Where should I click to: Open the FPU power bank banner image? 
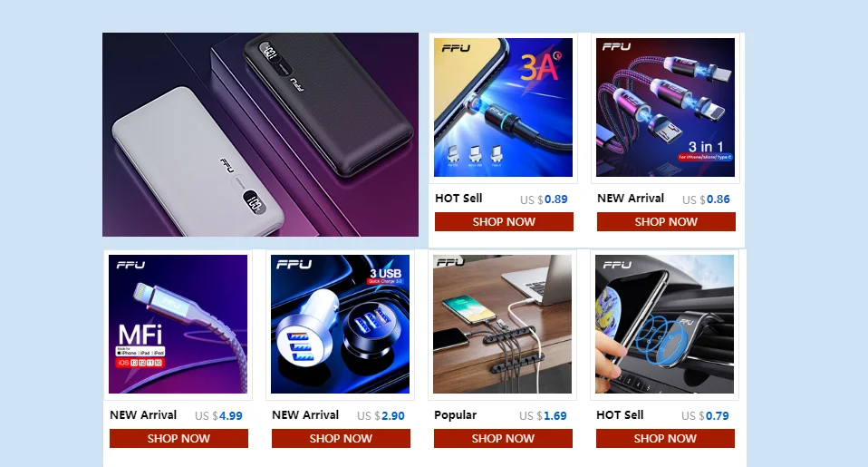(260, 134)
